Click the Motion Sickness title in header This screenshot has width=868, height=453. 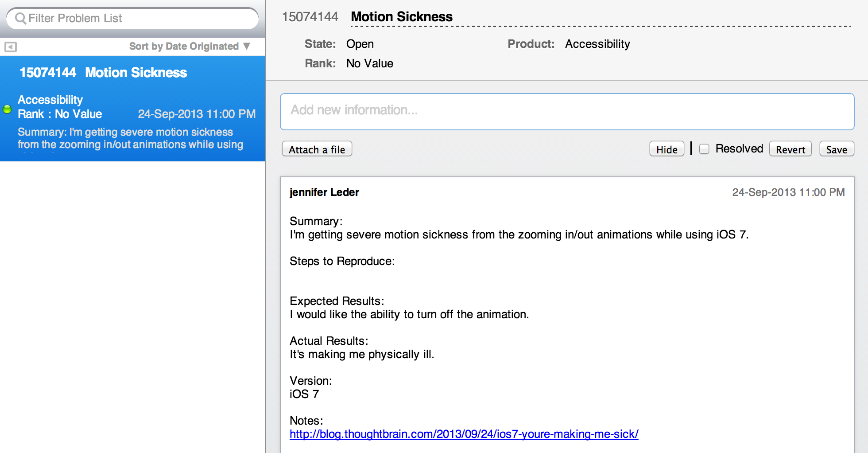point(402,17)
